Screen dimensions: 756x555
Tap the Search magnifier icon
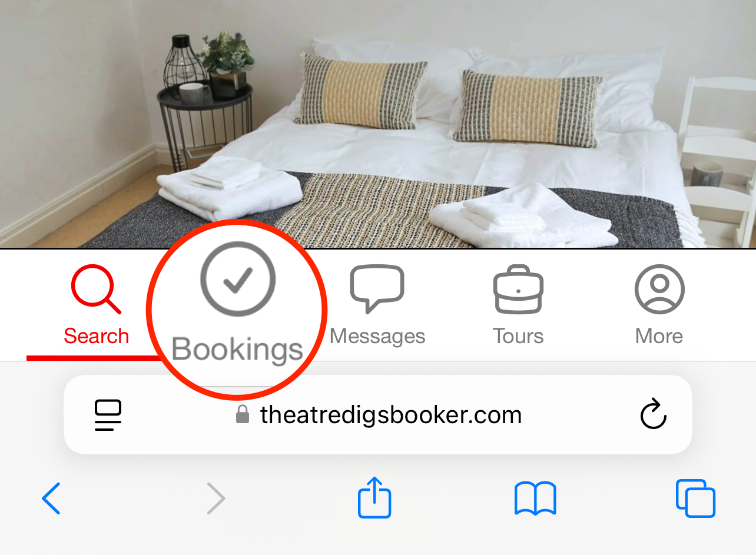click(96, 290)
